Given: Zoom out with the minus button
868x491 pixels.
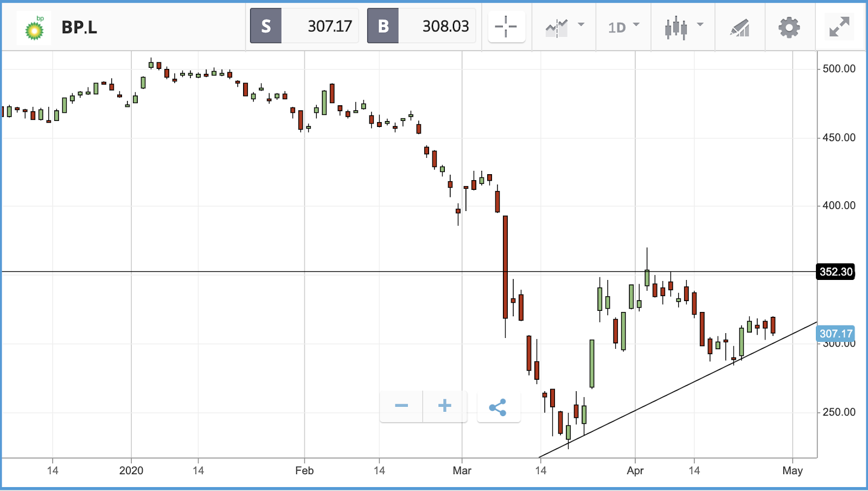Looking at the screenshot, I should [x=401, y=406].
